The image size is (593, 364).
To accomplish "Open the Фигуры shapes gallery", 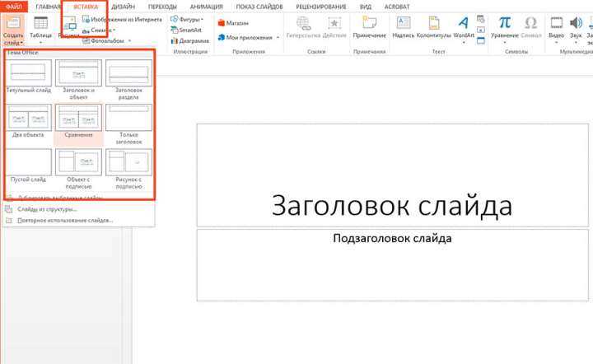I will pyautogui.click(x=187, y=19).
